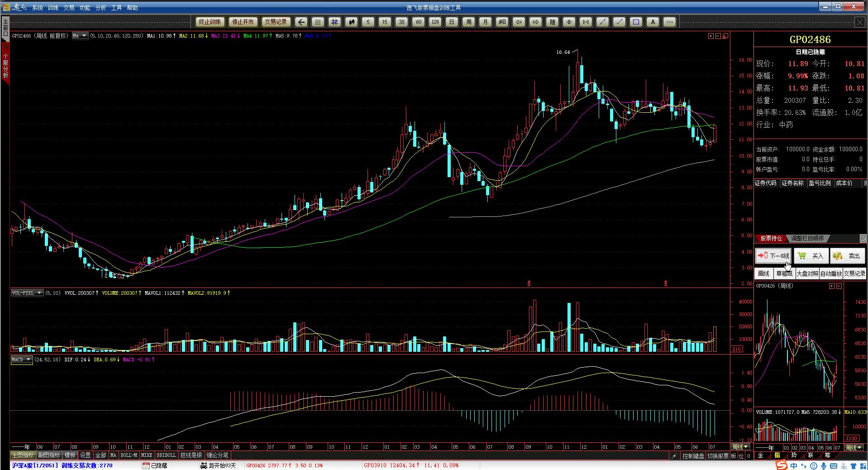Click the hollow left arrow icon
The width and height of the screenshot is (868, 470).
tap(519, 22)
